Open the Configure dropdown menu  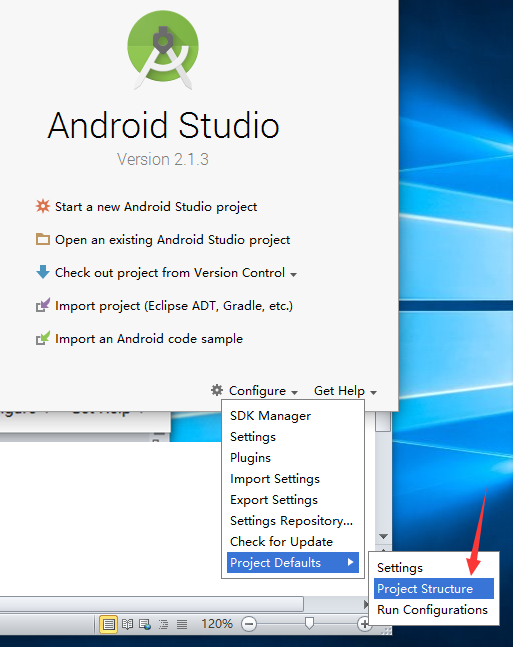point(263,391)
